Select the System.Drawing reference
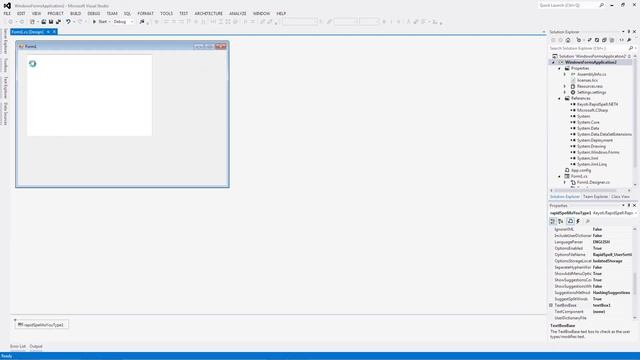 coord(591,146)
